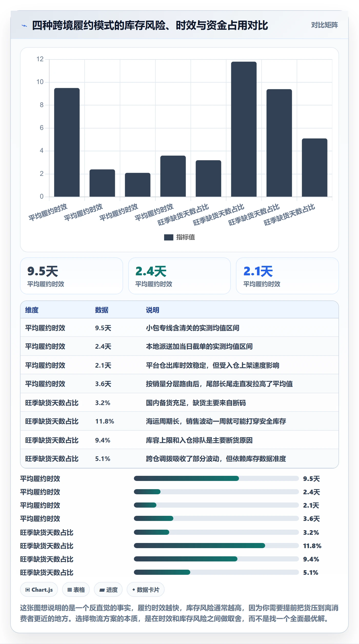Click the progress bar labeled 2.1天
The height and width of the screenshot is (644, 359).
point(216,505)
